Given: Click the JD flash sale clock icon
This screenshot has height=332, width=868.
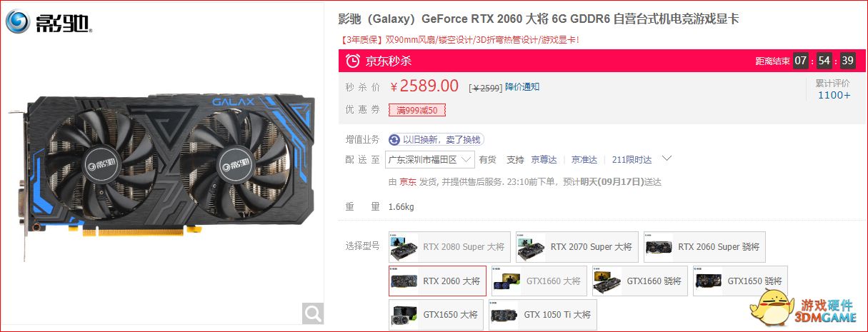Looking at the screenshot, I should (x=352, y=61).
